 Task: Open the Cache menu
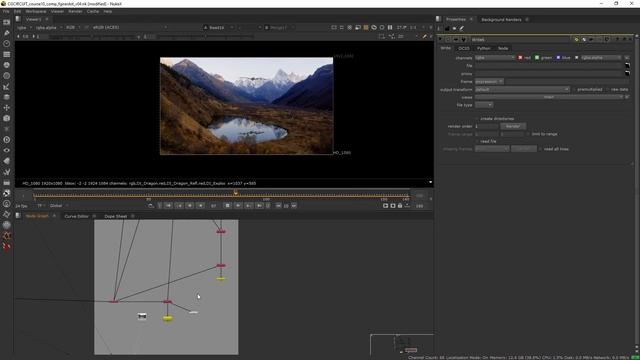tap(93, 11)
